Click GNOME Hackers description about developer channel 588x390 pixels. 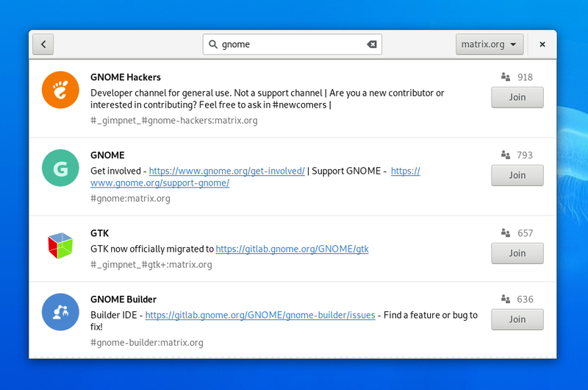pyautogui.click(x=268, y=99)
